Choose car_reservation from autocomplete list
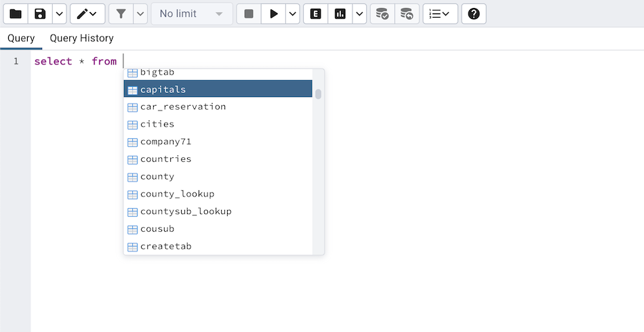 (x=183, y=106)
